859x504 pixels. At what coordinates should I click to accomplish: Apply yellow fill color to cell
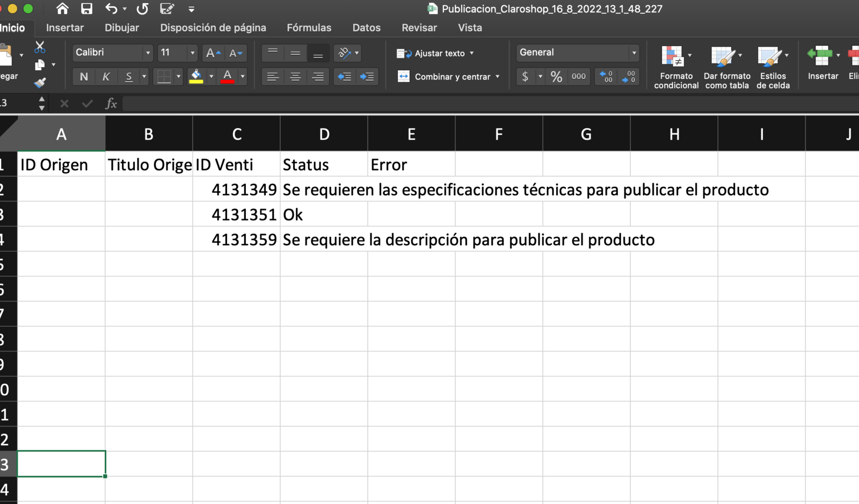tap(196, 77)
